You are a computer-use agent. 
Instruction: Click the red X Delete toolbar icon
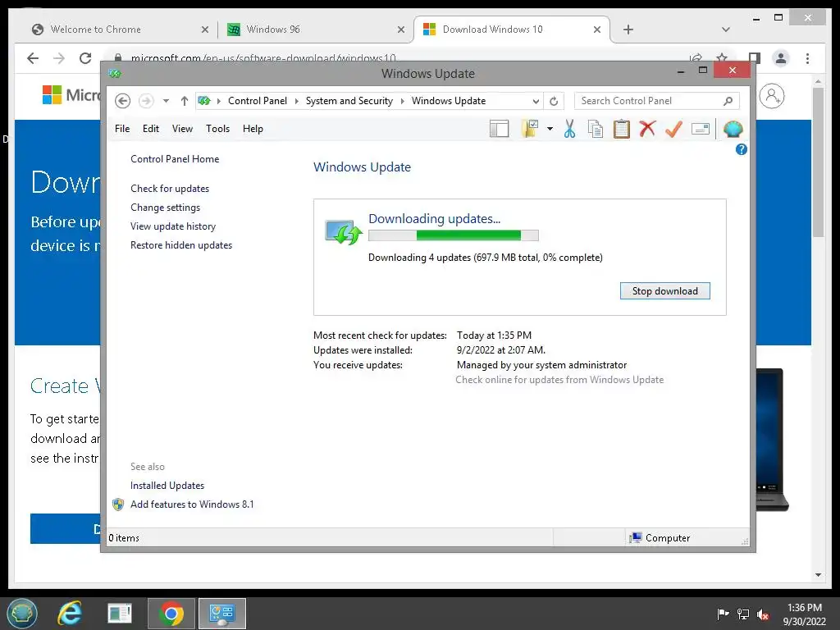tap(648, 129)
